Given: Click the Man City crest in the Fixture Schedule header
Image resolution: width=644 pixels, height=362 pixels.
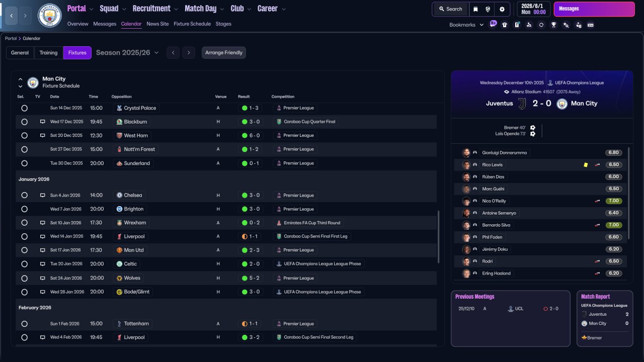Looking at the screenshot, I should tap(33, 82).
